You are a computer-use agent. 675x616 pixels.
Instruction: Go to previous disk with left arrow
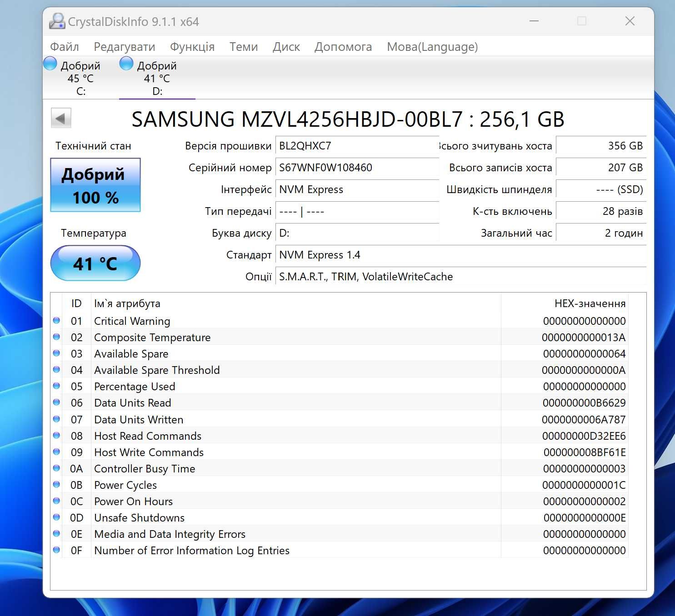pyautogui.click(x=61, y=119)
